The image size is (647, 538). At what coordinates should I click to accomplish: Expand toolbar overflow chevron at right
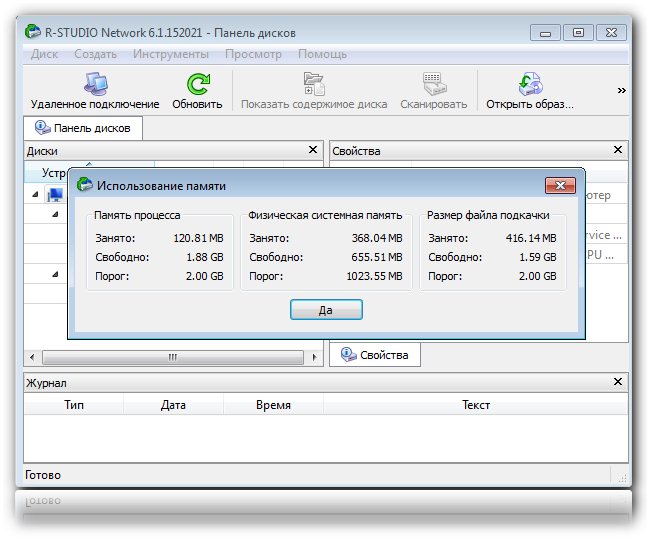621,90
